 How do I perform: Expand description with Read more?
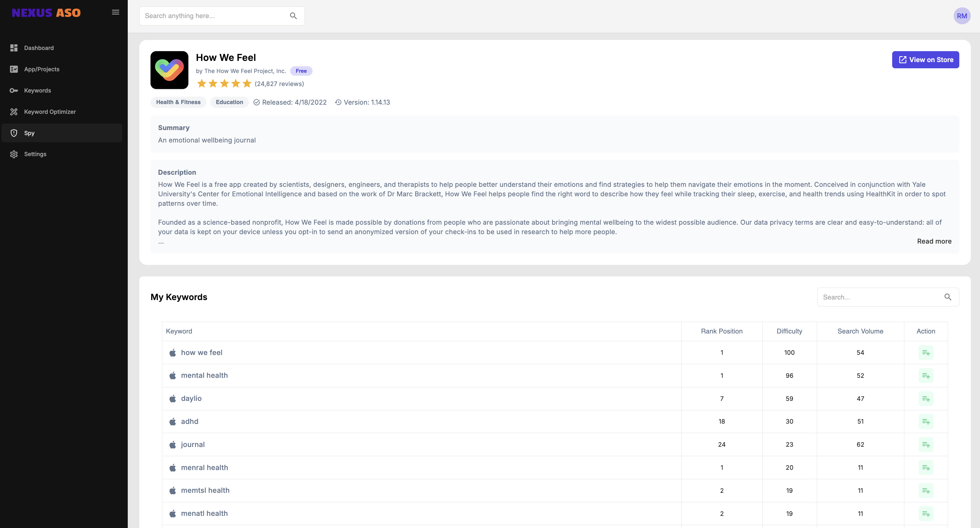pos(934,241)
